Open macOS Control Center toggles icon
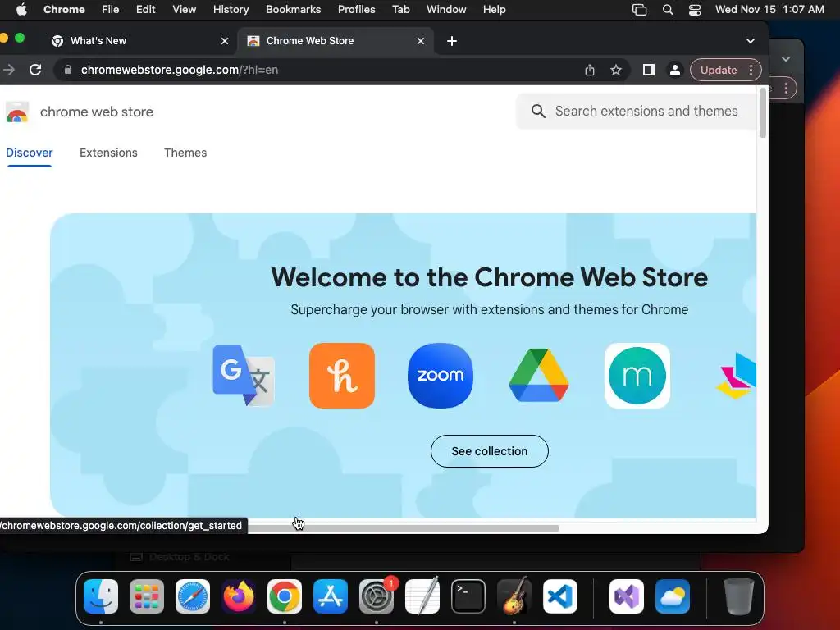 pyautogui.click(x=694, y=10)
